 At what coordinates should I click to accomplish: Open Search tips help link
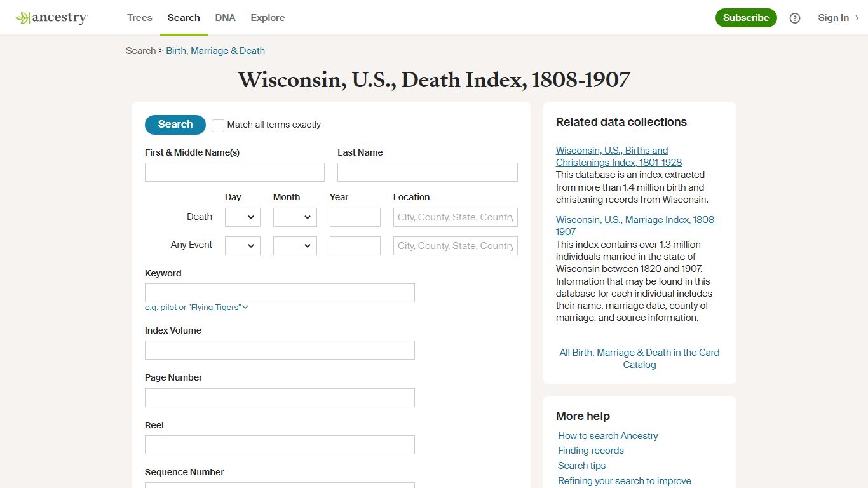click(x=582, y=466)
